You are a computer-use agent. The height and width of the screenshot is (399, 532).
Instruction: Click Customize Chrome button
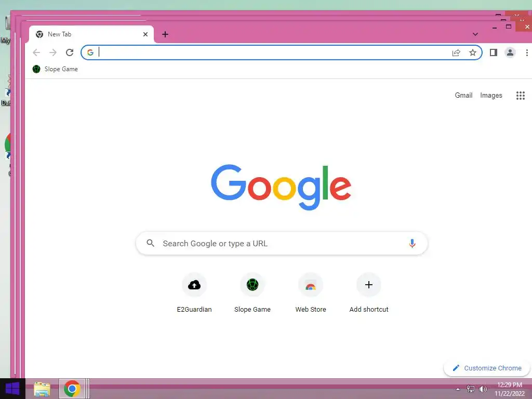point(486,368)
